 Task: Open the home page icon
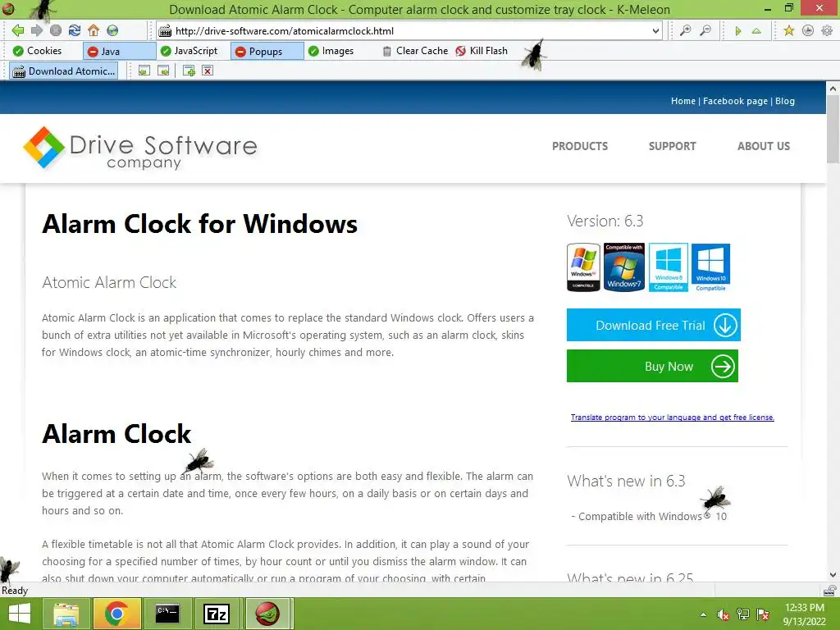94,30
